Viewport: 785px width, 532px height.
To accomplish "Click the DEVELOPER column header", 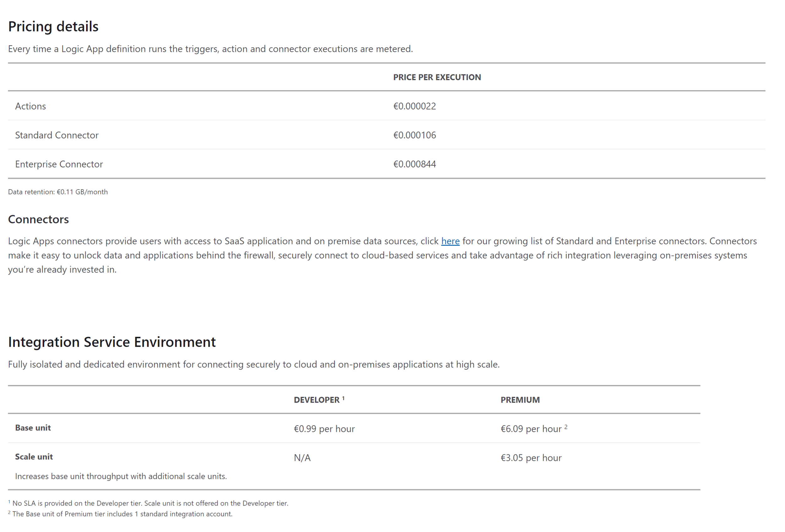I will tap(318, 400).
